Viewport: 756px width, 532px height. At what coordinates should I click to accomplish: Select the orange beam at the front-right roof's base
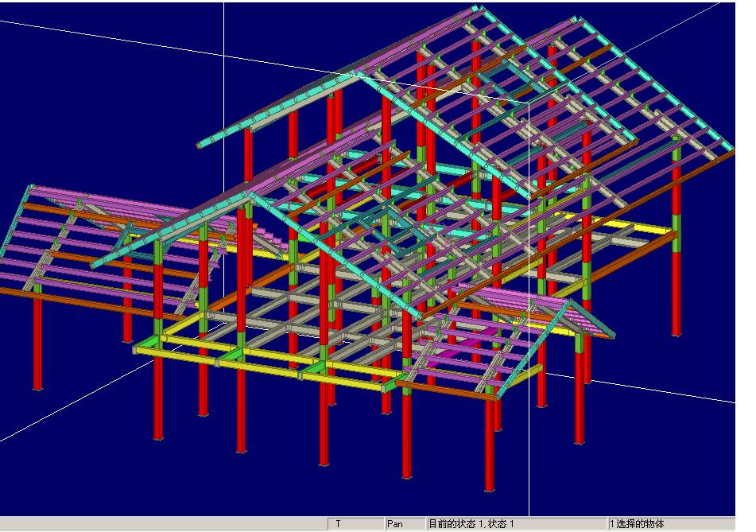[445, 390]
